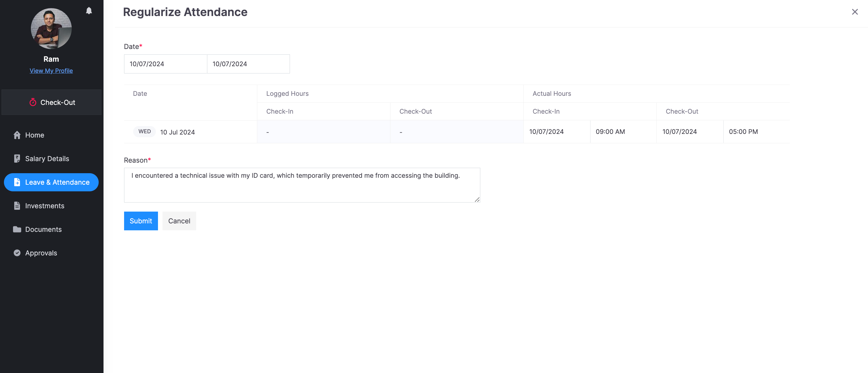Click the Home house icon
Viewport: 868px width, 373px height.
click(17, 135)
